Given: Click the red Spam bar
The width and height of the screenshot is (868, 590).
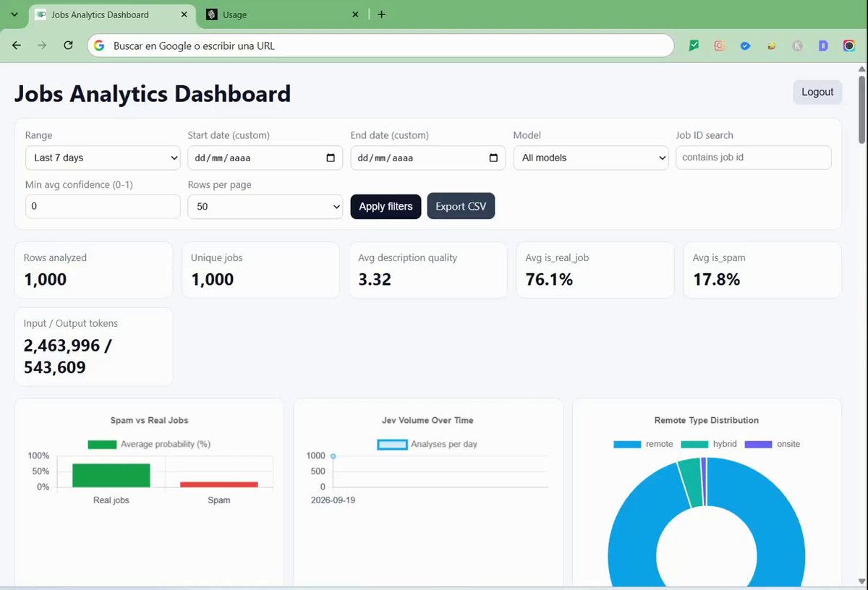Looking at the screenshot, I should pos(219,484).
